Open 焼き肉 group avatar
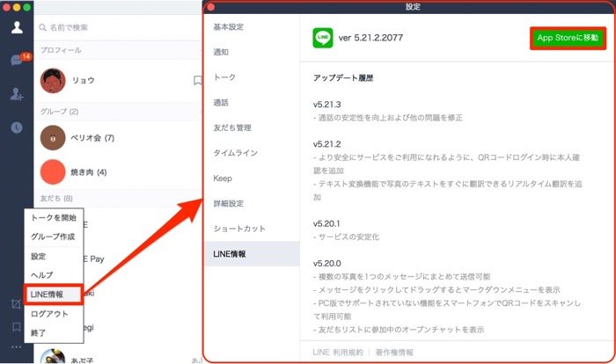This screenshot has height=364, width=616. tap(53, 172)
